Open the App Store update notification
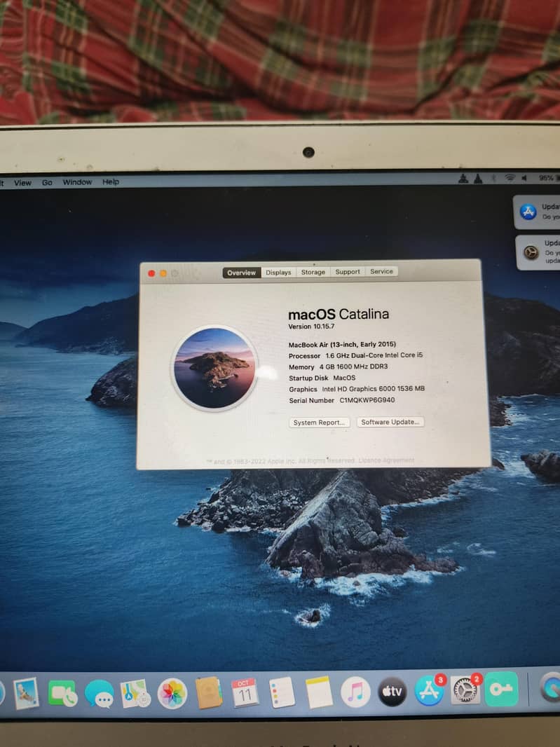Image resolution: width=560 pixels, height=747 pixels. pyautogui.click(x=537, y=212)
